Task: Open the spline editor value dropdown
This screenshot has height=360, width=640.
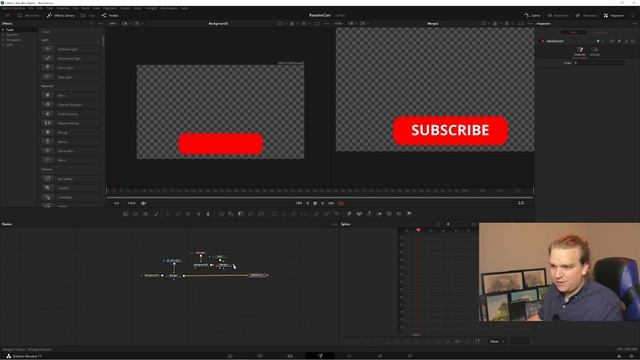Action: coord(497,341)
